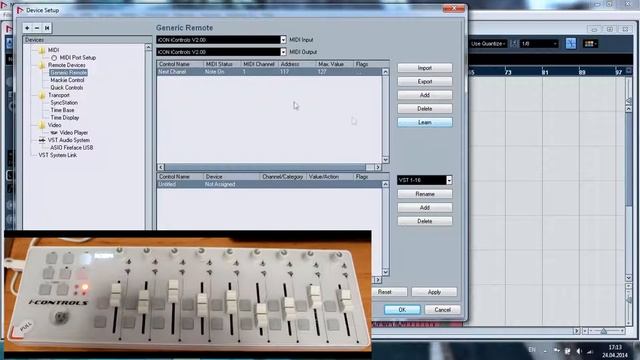Click the reset-device arrow icon beside minus
Image resolution: width=640 pixels, height=360 pixels.
[x=47, y=28]
